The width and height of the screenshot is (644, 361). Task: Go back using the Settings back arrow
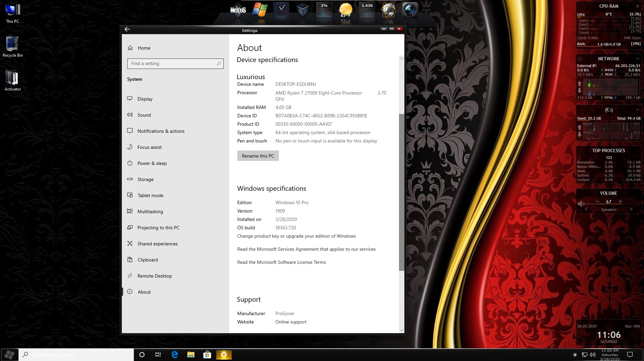tap(127, 29)
